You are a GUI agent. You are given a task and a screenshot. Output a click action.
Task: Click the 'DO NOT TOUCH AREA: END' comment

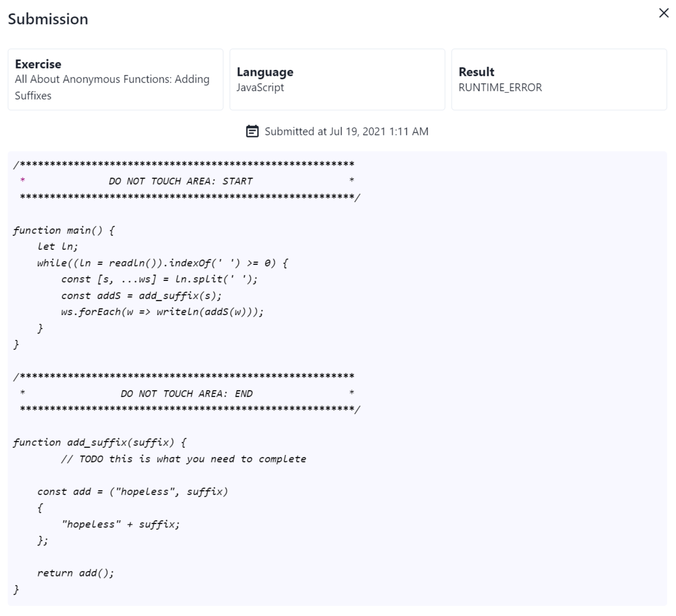tap(187, 394)
